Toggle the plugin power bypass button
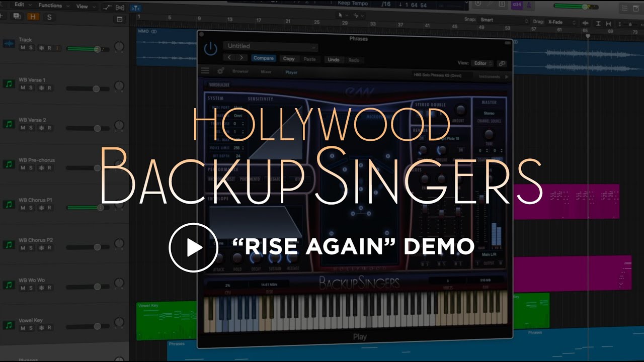Viewport: 644px width, 362px height. [210, 49]
